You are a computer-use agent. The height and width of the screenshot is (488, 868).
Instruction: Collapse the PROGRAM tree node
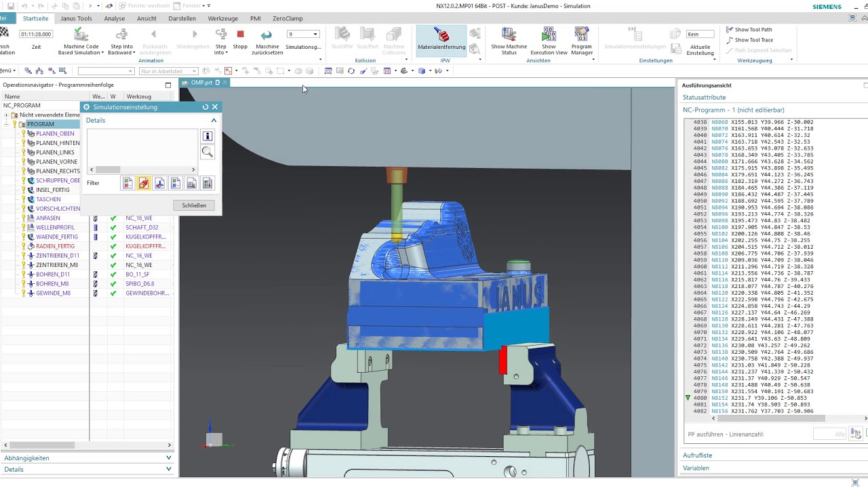coord(7,124)
